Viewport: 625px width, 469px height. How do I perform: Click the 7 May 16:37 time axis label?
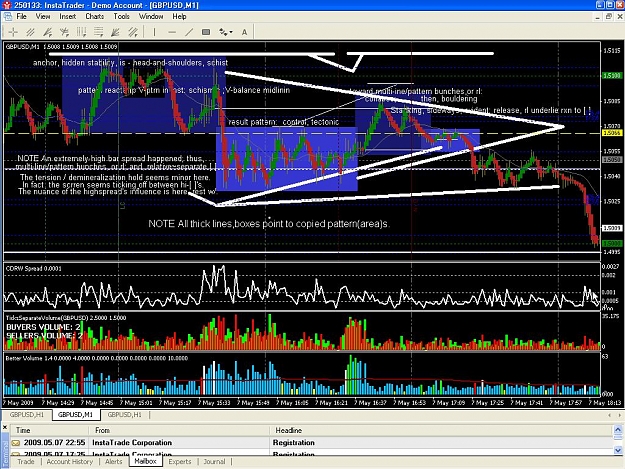[x=370, y=403]
